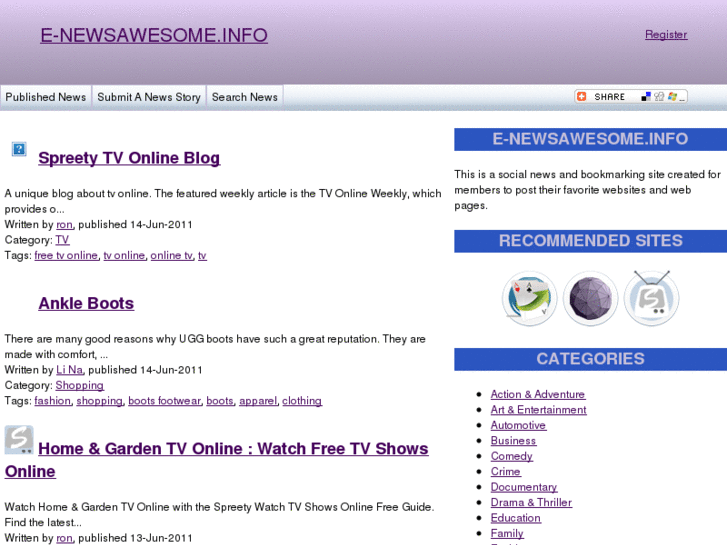Click the SHARE button label

610,96
